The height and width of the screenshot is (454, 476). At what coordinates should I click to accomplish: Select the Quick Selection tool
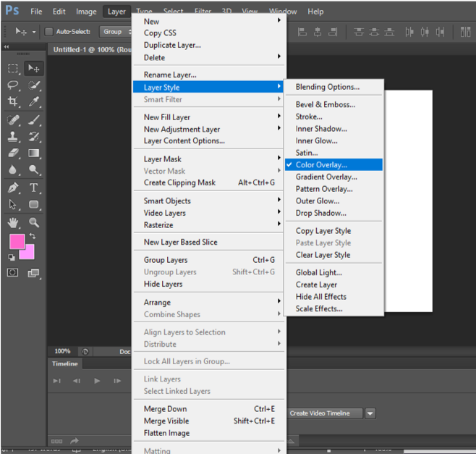click(34, 85)
